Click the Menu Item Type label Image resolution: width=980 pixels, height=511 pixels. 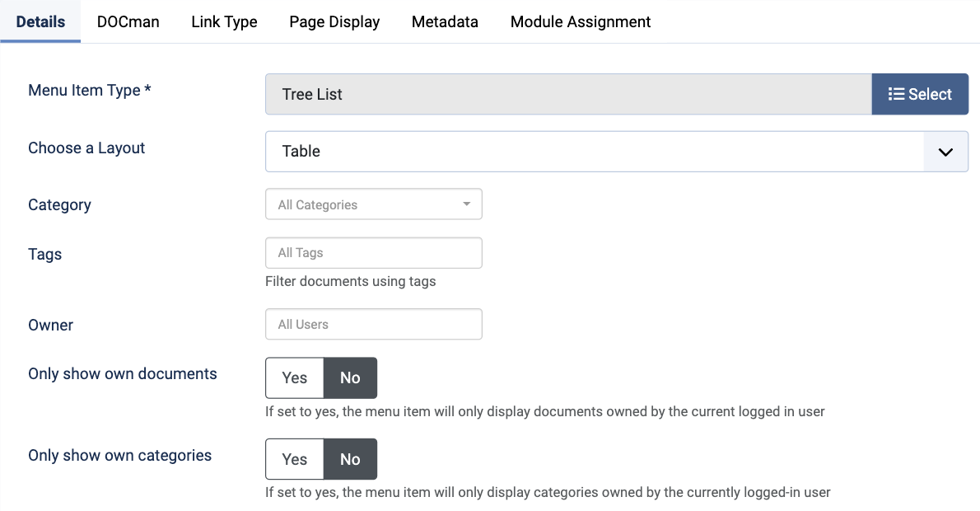tap(89, 91)
